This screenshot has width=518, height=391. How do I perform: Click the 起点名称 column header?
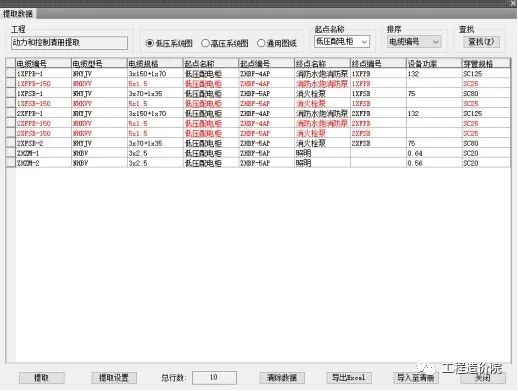[x=211, y=63]
